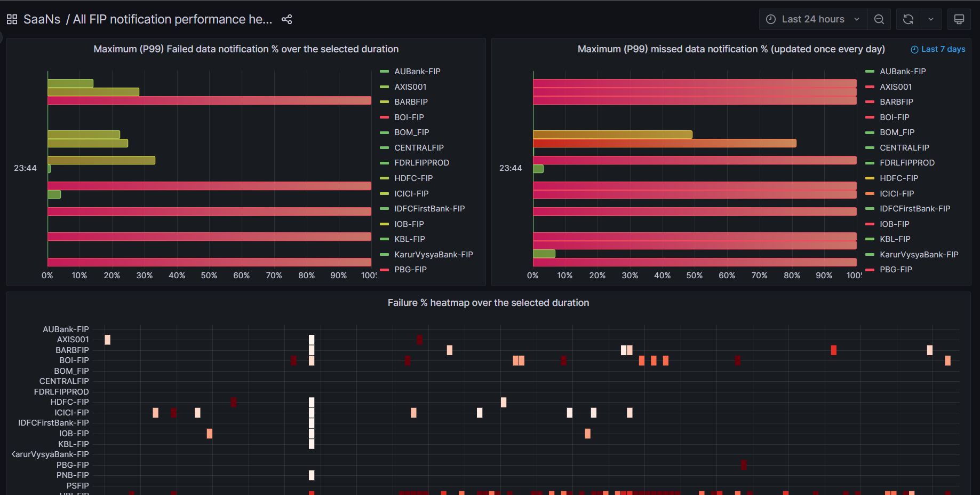Toggle the KBL-FIP series in the left panel legend

click(409, 239)
